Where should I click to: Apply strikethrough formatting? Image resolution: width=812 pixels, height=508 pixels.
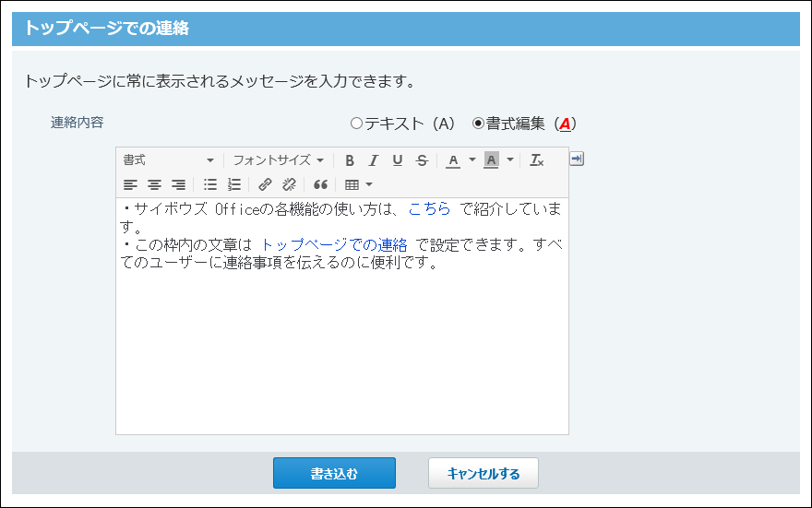422,160
